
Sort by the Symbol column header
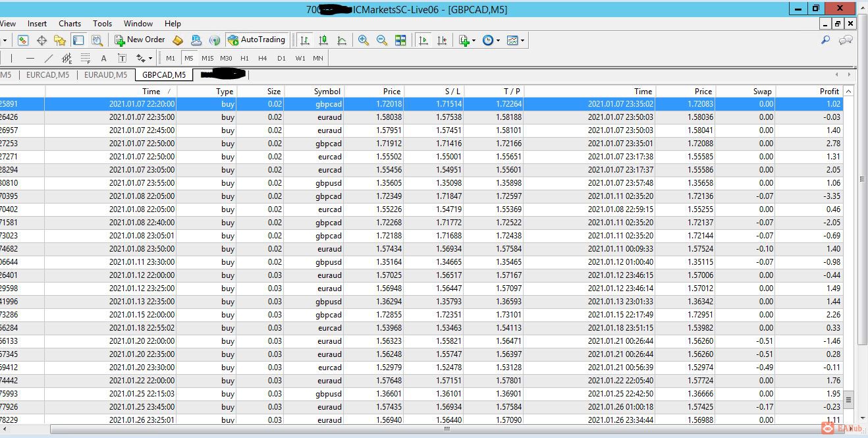pos(313,91)
